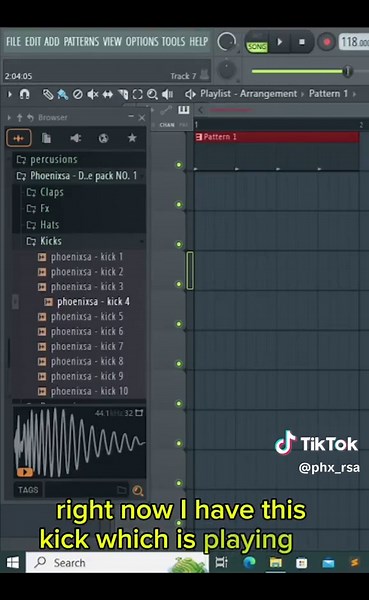The width and height of the screenshot is (369, 600).
Task: Mute the second playlist track LED
Action: 179,204
